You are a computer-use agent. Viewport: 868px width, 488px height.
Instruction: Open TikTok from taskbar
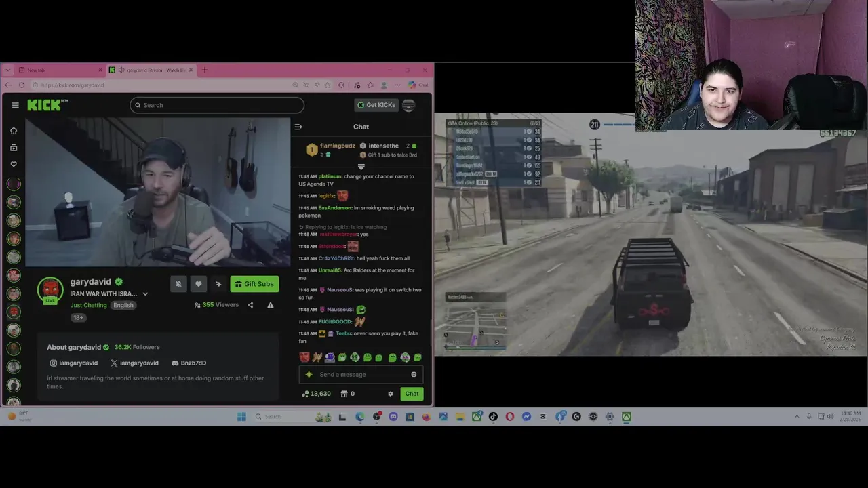click(x=493, y=417)
